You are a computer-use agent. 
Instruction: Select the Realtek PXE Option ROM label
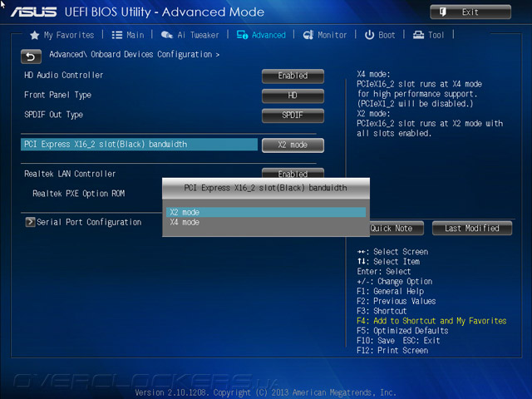coord(79,194)
